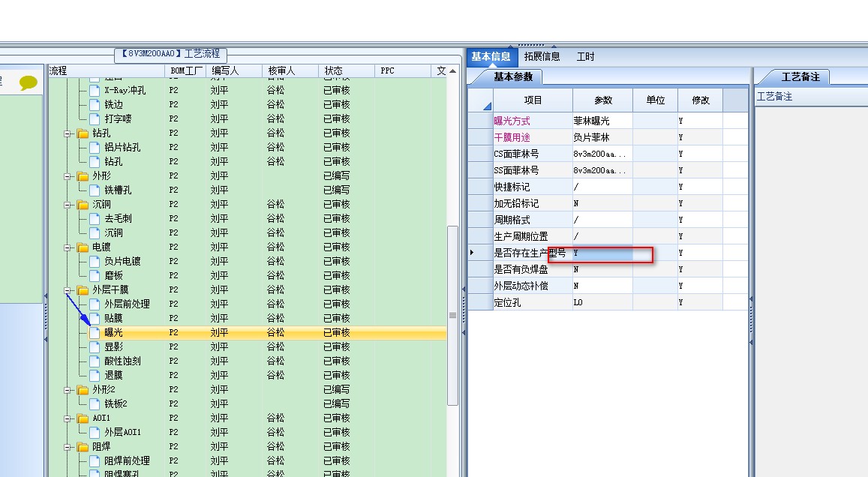Click the folder icon of AOI1 group
Viewport: 868px width, 477px height.
coord(83,418)
